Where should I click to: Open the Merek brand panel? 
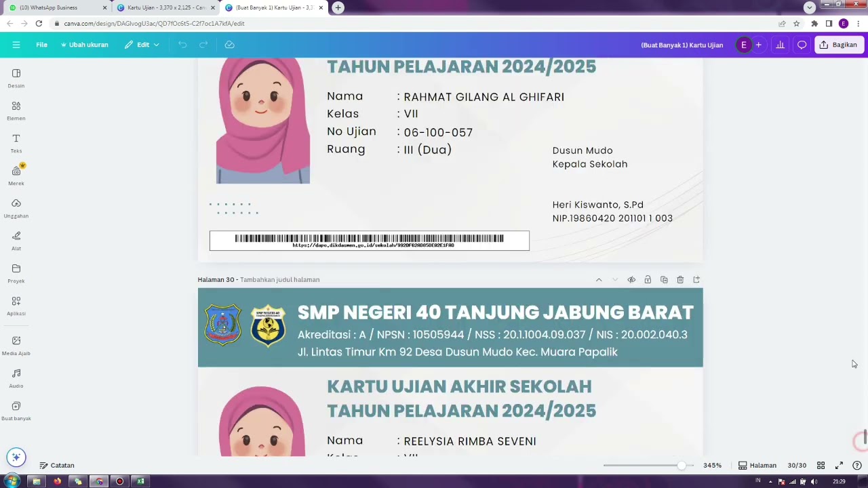16,176
